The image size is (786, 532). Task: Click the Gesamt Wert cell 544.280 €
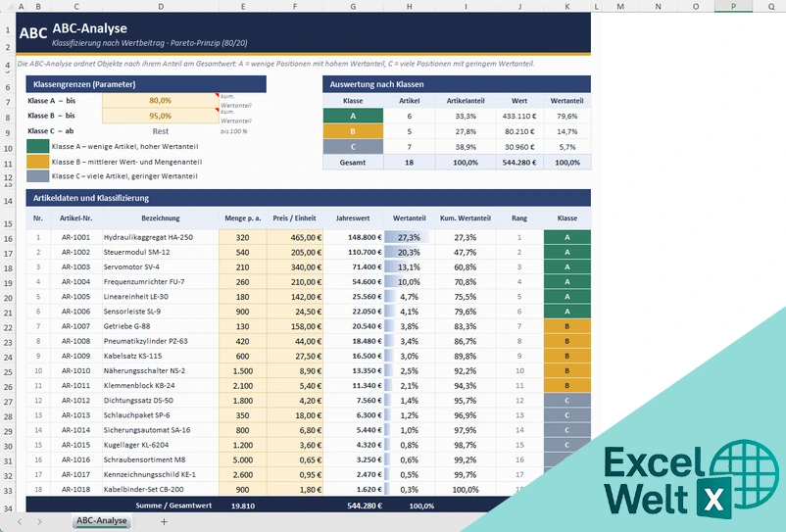[518, 163]
